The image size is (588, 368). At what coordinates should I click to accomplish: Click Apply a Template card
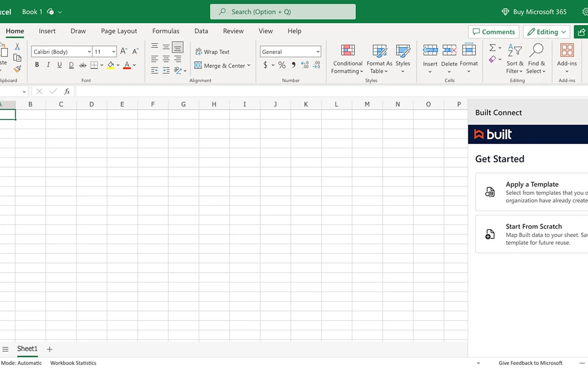pyautogui.click(x=532, y=192)
